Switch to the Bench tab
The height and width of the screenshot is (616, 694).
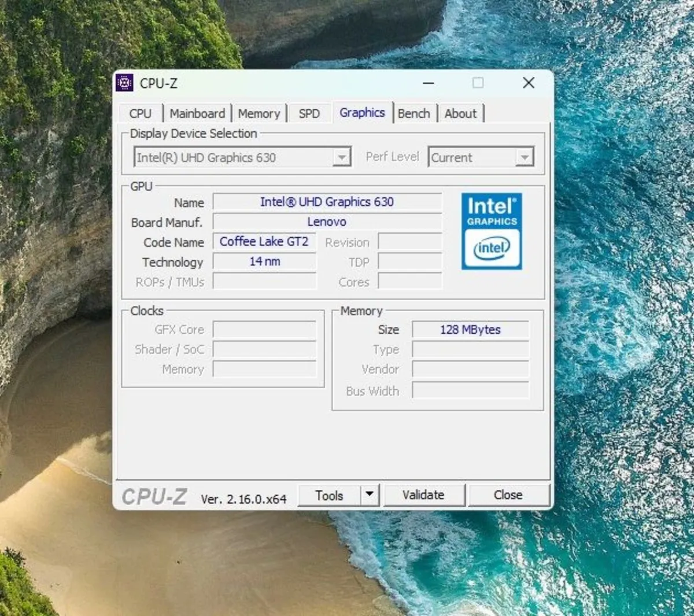click(414, 113)
